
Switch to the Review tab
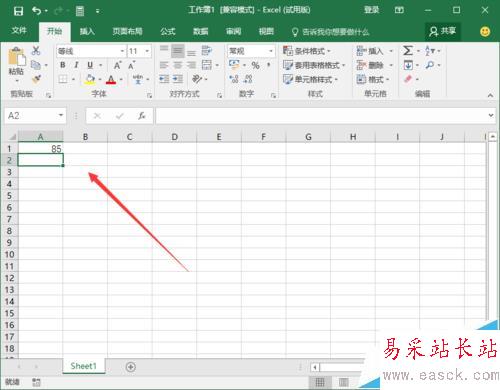[233, 31]
